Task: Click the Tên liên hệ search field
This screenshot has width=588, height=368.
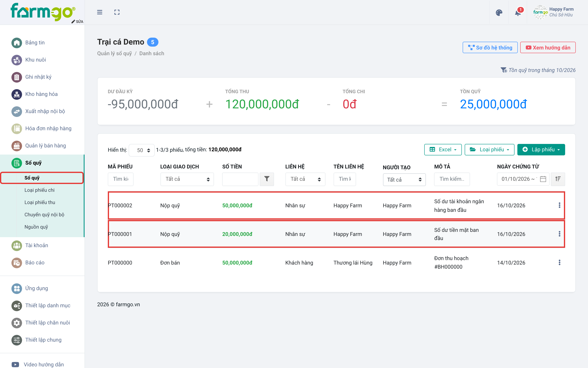Action: [345, 179]
